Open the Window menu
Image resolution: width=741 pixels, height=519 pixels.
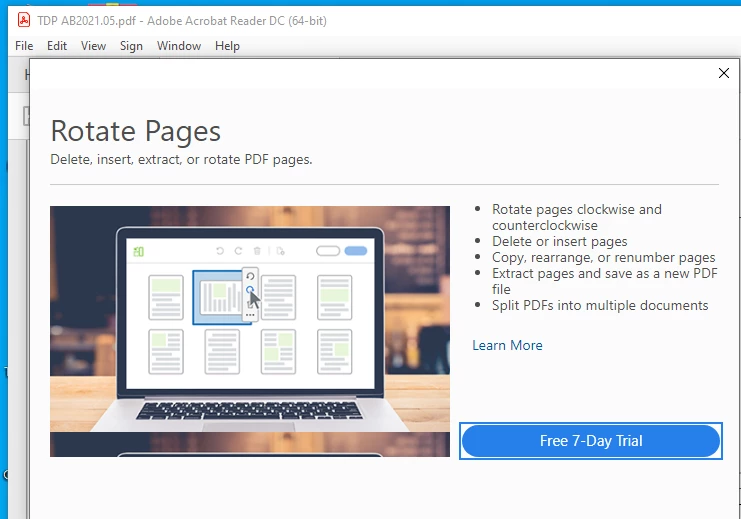click(179, 46)
